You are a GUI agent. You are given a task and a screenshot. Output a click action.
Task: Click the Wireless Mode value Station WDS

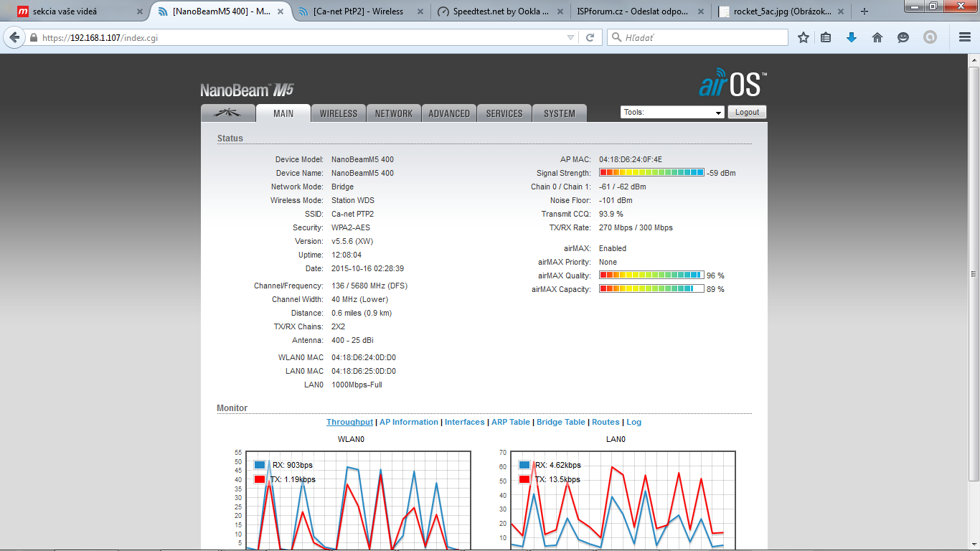[353, 200]
